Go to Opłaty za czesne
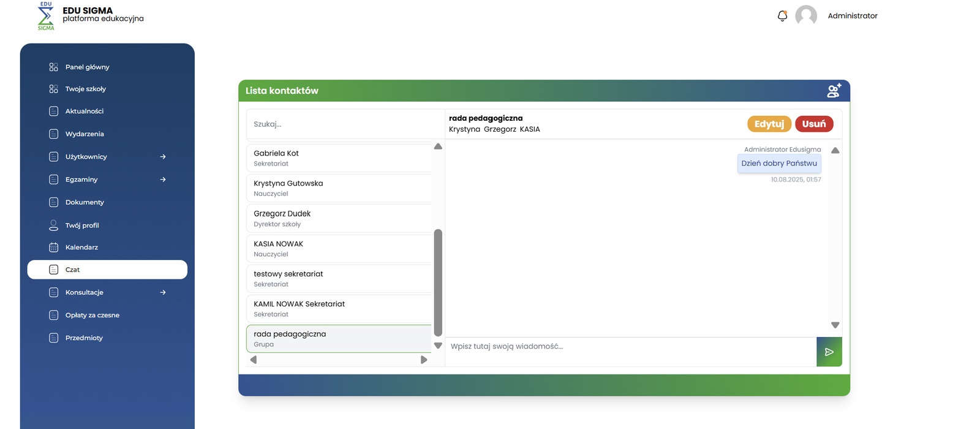This screenshot has width=980, height=429. [x=92, y=315]
